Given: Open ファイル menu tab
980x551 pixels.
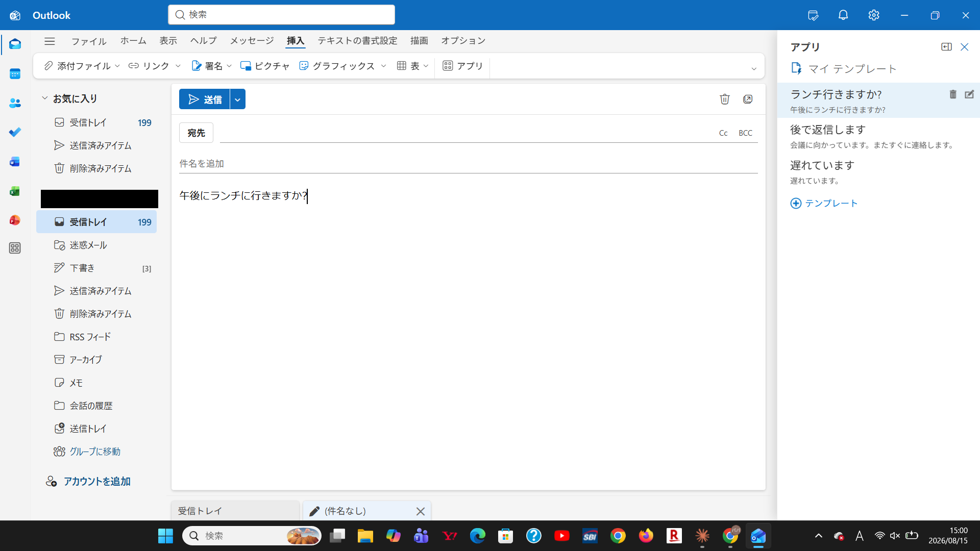Looking at the screenshot, I should tap(89, 41).
